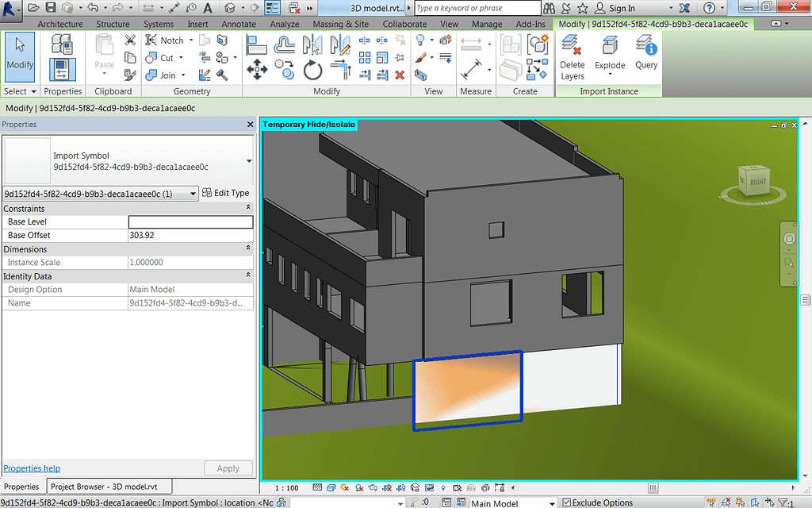Select the Align tool
Image resolution: width=812 pixels, height=508 pixels.
click(258, 44)
